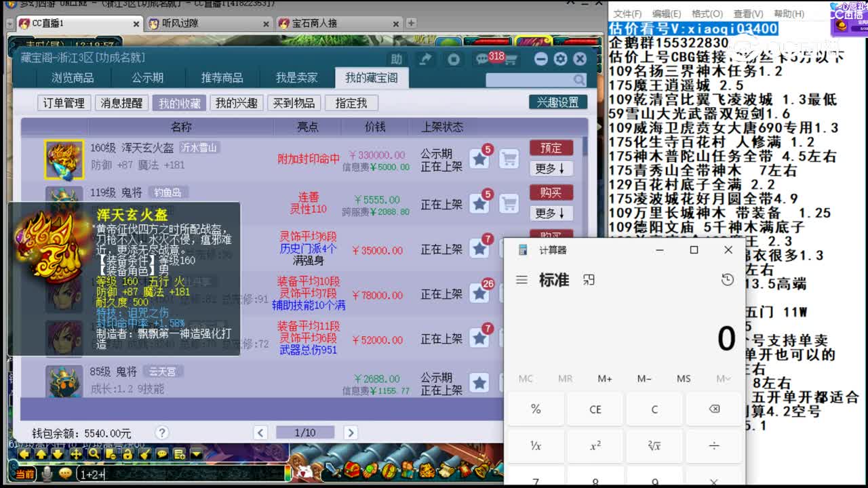Open Notepad 文件(F) menu
This screenshot has width=868, height=488.
point(628,14)
